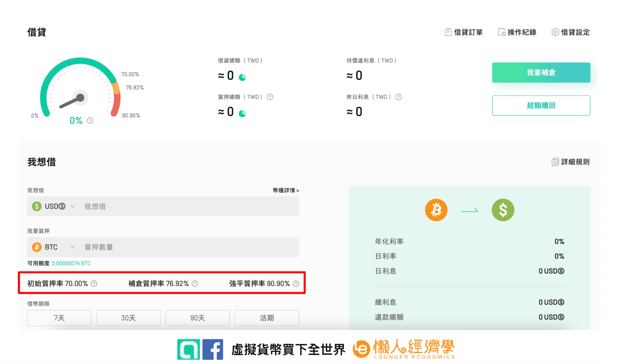620x364 pixels.
Task: Click the large green dollar icon in summary panel
Action: point(503,210)
